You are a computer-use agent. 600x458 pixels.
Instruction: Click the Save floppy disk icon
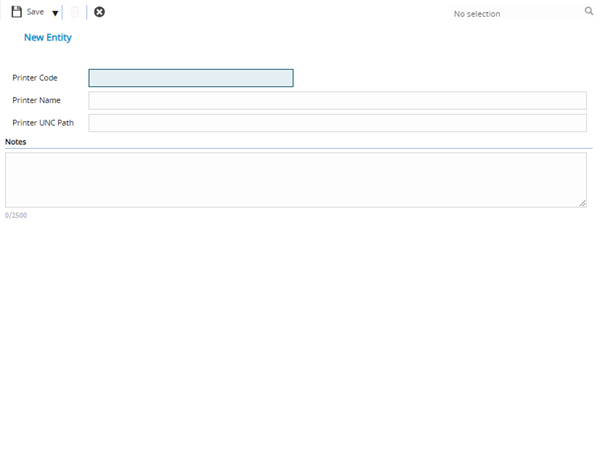[x=16, y=12]
